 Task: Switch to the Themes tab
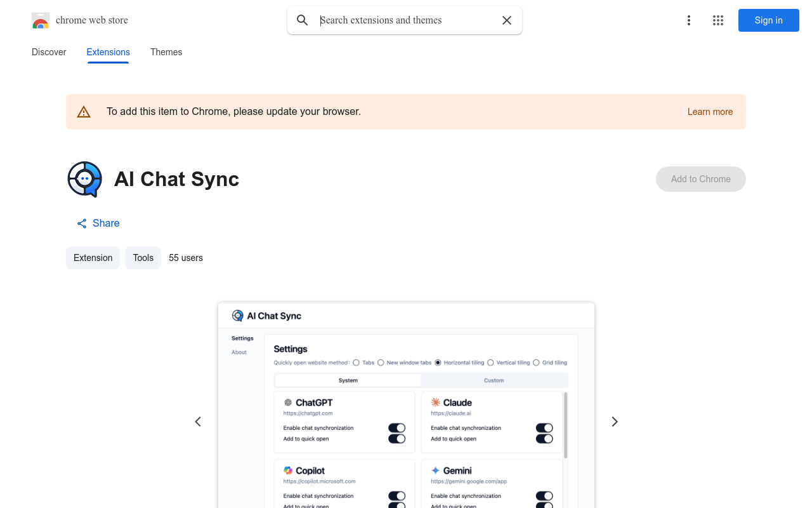(x=166, y=52)
